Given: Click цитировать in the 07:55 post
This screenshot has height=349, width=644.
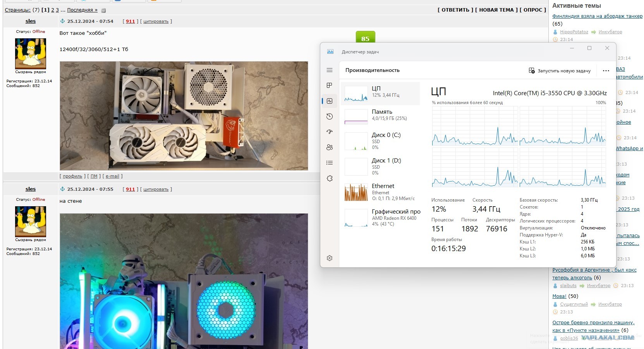Looking at the screenshot, I should coord(156,190).
